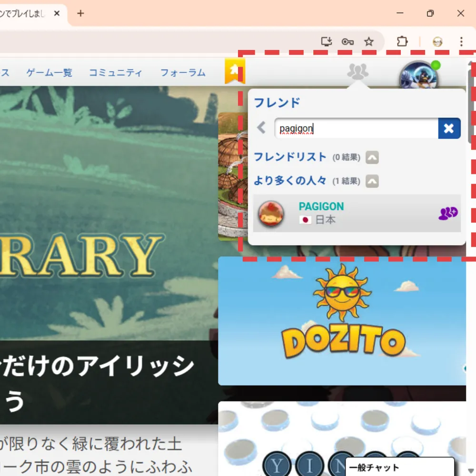Click the add friend icon next to PAGIGON

pos(447,213)
